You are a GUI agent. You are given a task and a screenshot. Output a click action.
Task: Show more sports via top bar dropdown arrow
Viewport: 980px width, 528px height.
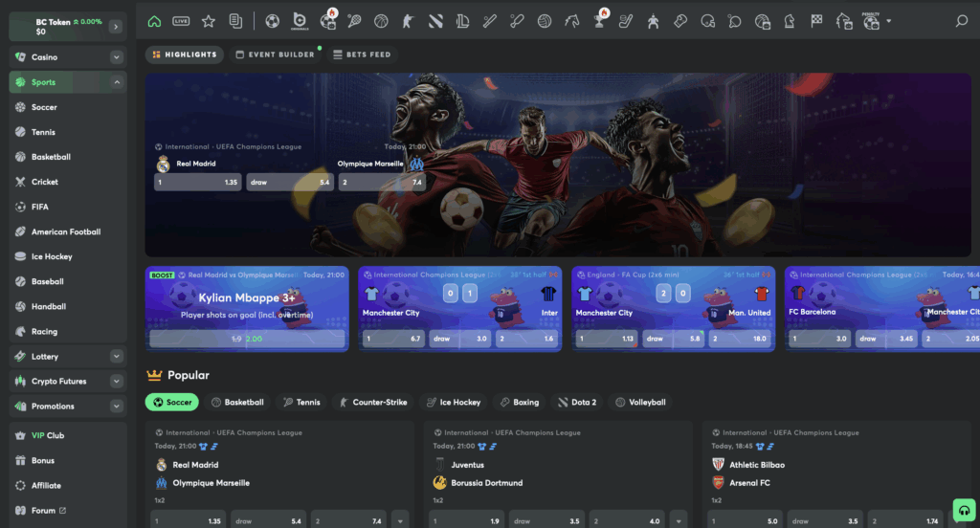889,21
